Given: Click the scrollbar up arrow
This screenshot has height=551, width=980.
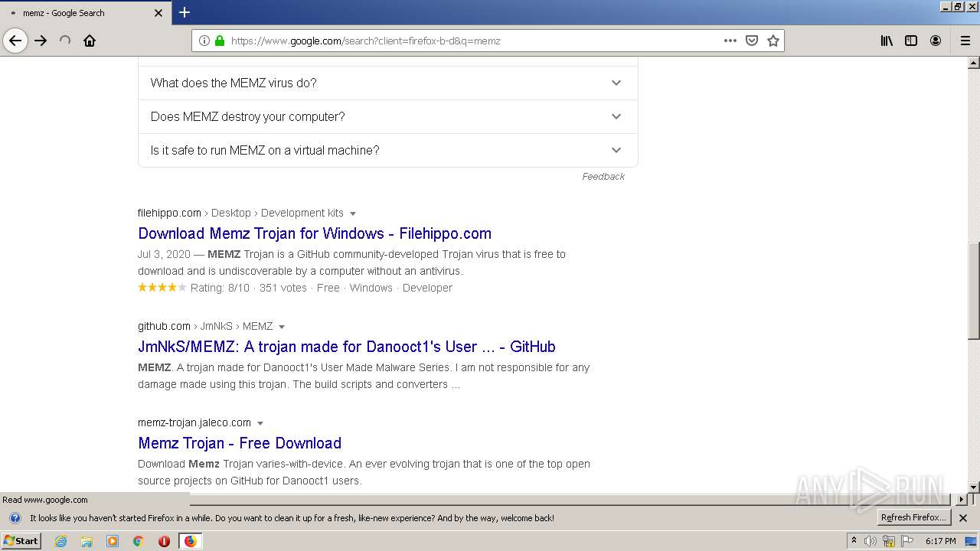Looking at the screenshot, I should [x=974, y=63].
